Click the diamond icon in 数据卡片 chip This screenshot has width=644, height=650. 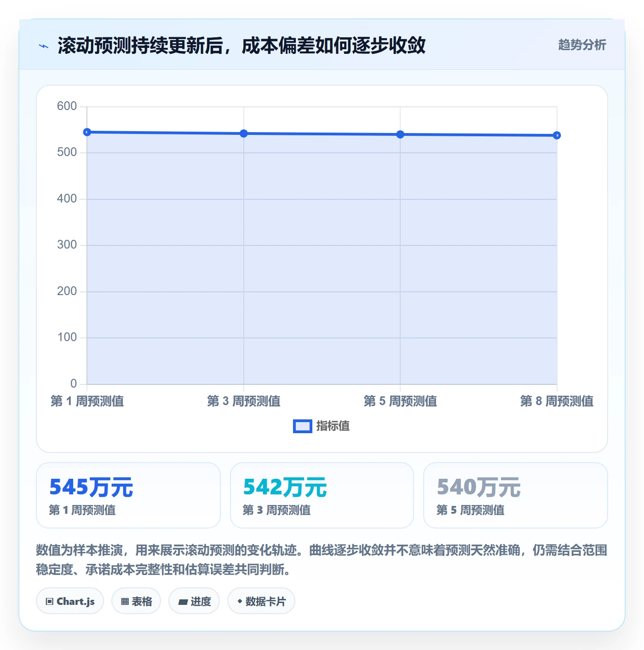[240, 601]
